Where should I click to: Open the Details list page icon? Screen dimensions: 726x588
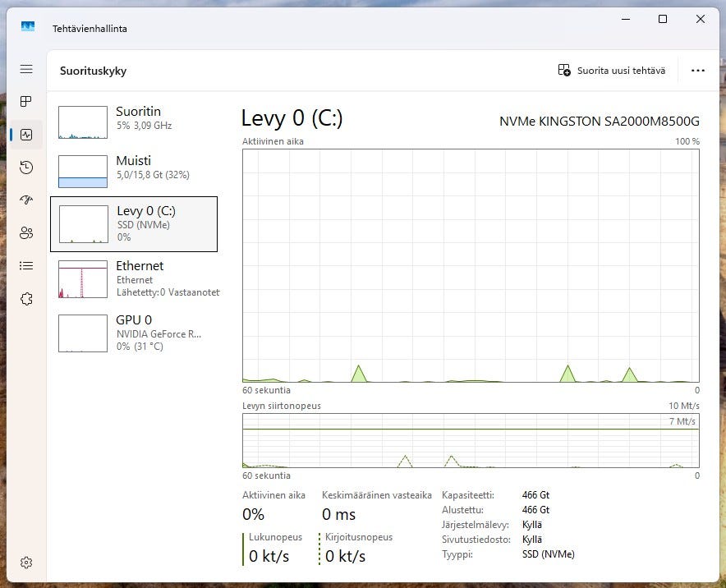pos(26,266)
